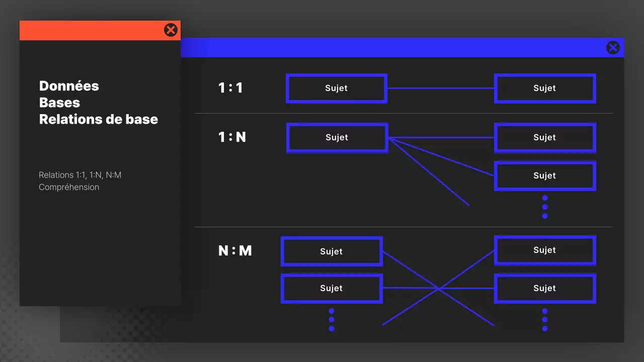Click the ellipsis dots below left N:M boxes

click(332, 319)
